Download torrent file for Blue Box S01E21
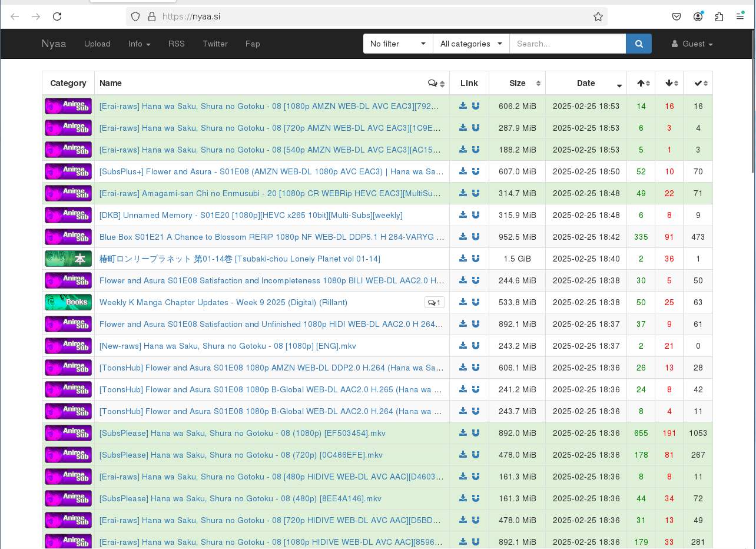756x549 pixels. 463,237
